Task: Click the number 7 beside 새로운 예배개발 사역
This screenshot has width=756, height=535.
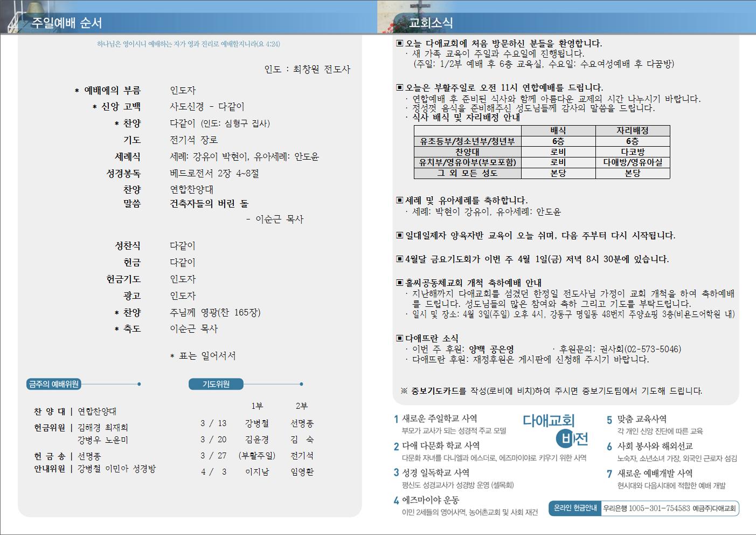Action: click(x=609, y=474)
